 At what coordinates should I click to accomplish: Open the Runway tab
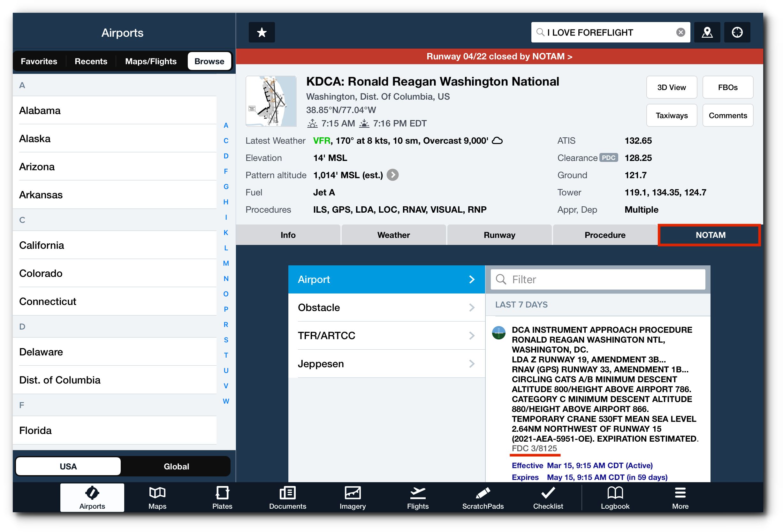(x=499, y=235)
